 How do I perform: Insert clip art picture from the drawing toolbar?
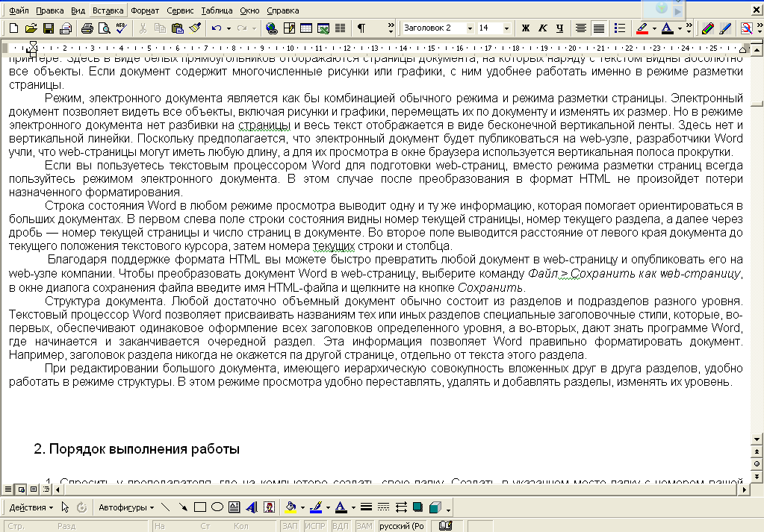[x=269, y=507]
